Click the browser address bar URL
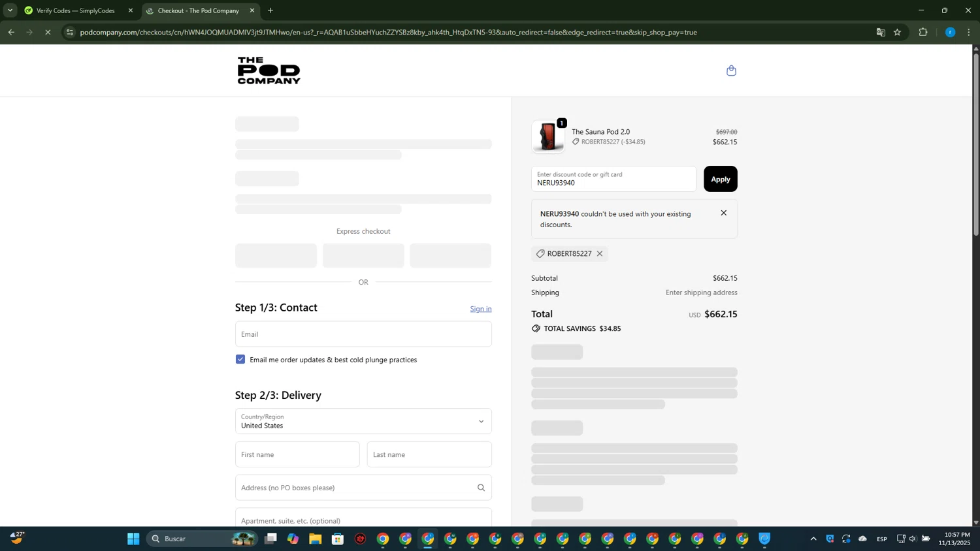980x551 pixels. [388, 32]
